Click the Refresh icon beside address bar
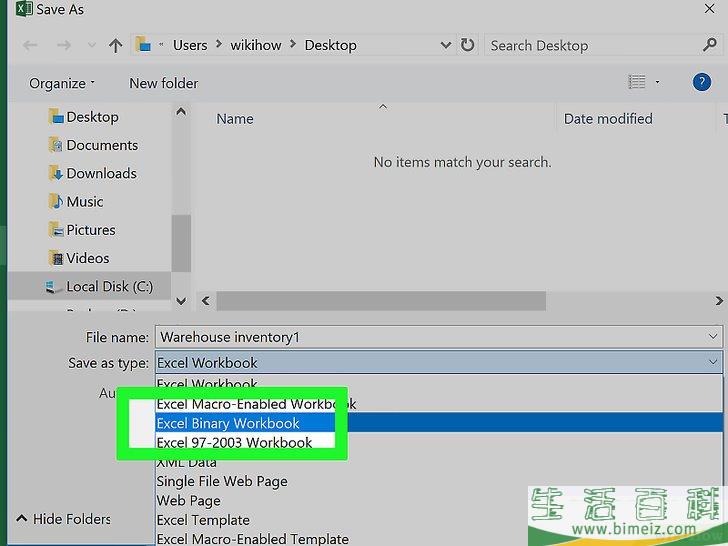 pyautogui.click(x=467, y=45)
